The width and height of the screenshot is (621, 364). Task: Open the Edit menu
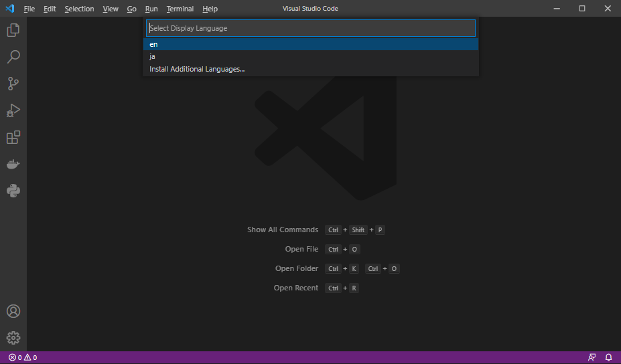coord(50,9)
